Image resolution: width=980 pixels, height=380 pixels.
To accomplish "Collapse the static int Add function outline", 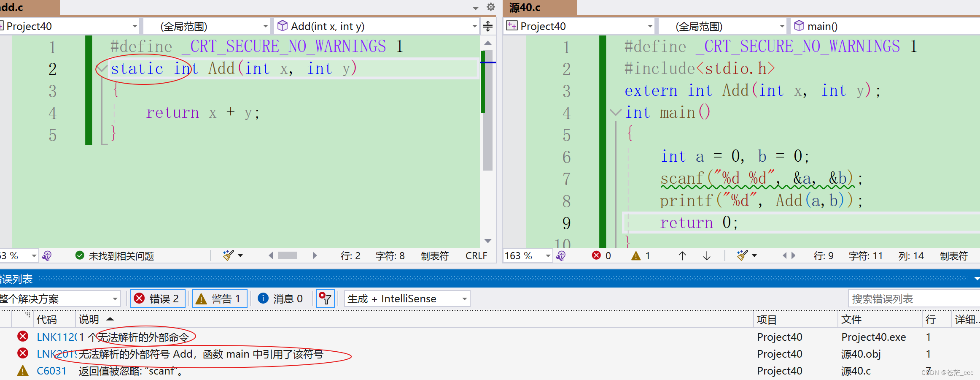I will click(102, 68).
